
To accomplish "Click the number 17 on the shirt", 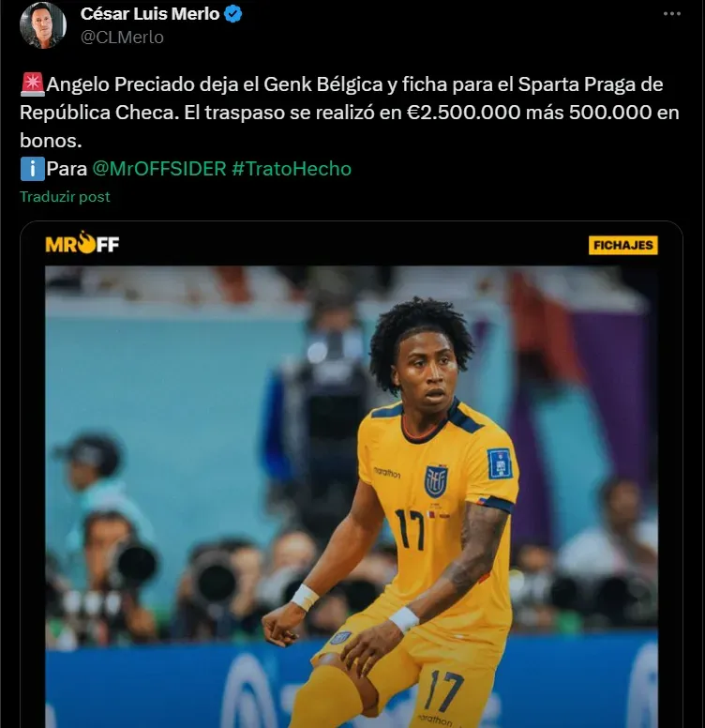I will pyautogui.click(x=410, y=530).
